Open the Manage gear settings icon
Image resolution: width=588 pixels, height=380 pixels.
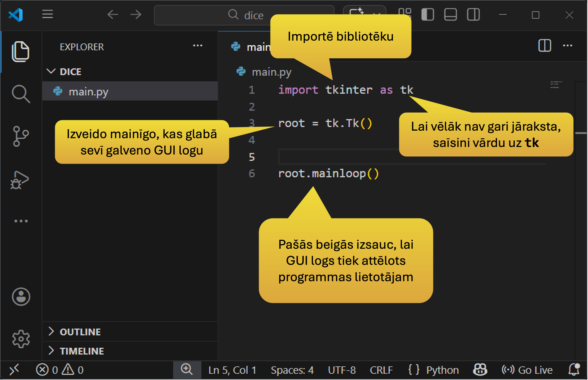tap(21, 339)
